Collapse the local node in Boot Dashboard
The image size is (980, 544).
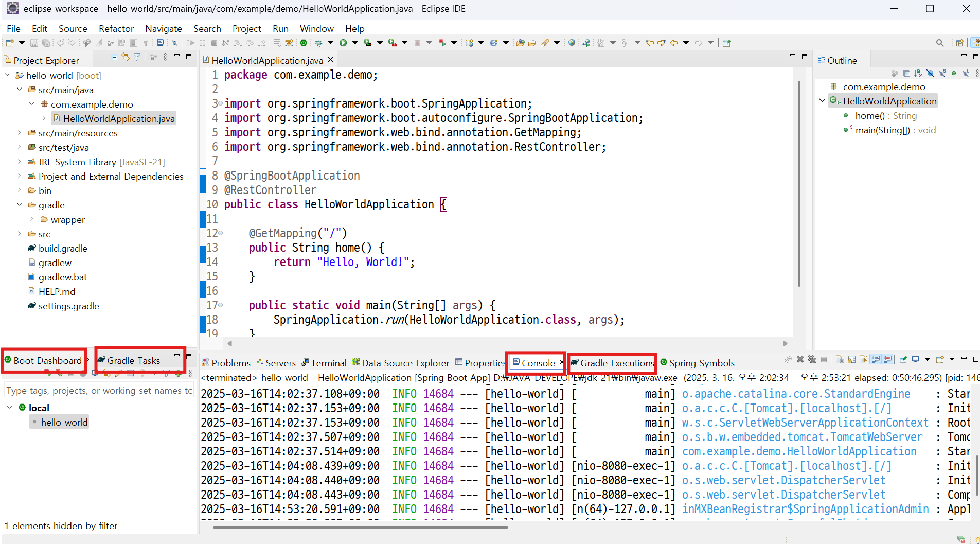coord(10,408)
